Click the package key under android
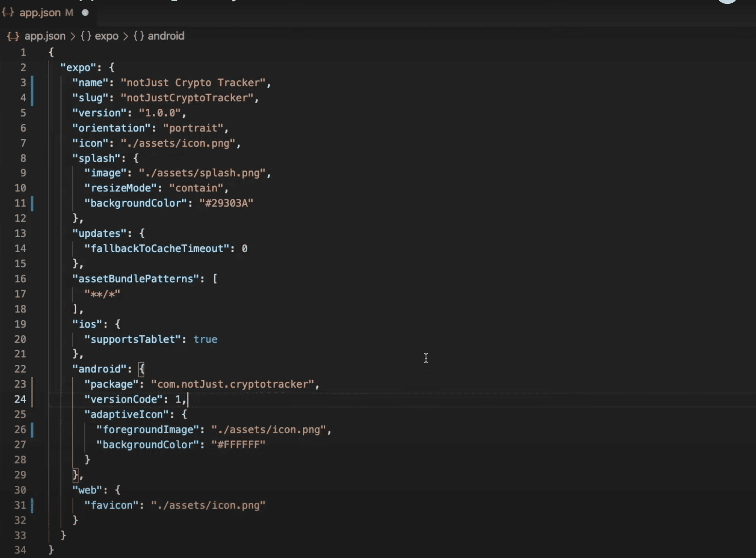 coord(112,384)
